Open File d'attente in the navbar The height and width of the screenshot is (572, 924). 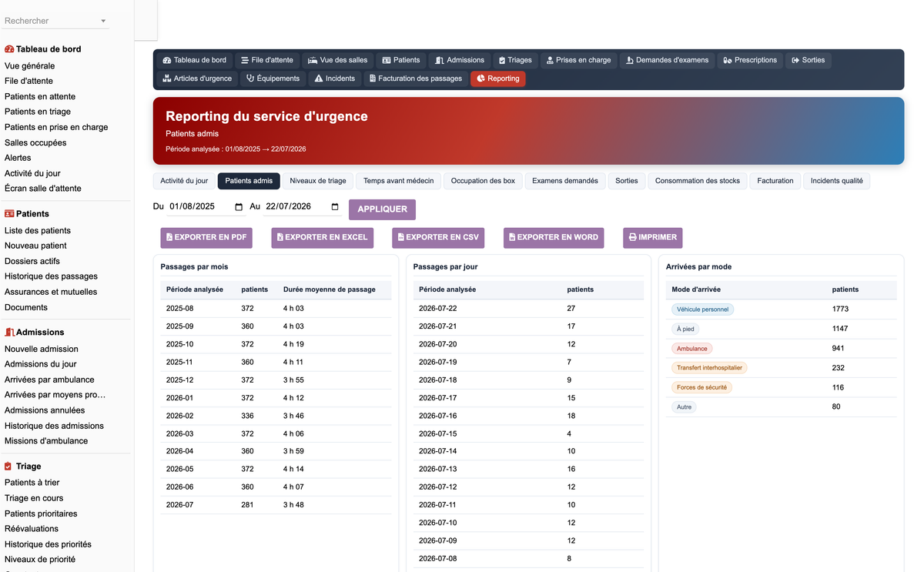tap(266, 60)
